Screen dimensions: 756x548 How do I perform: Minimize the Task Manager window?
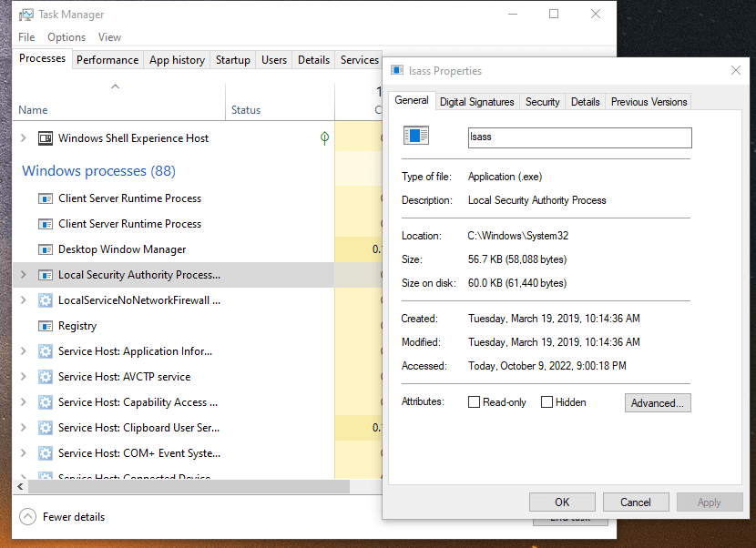point(513,14)
